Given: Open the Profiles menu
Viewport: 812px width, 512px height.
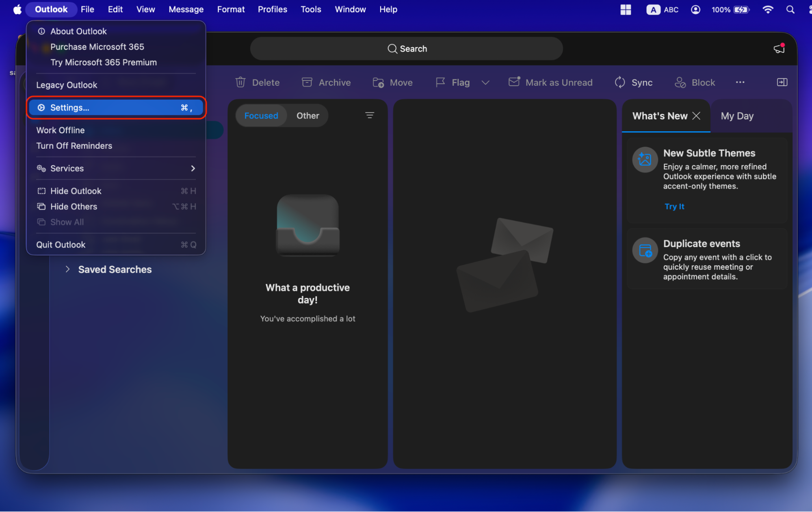Looking at the screenshot, I should coord(272,9).
